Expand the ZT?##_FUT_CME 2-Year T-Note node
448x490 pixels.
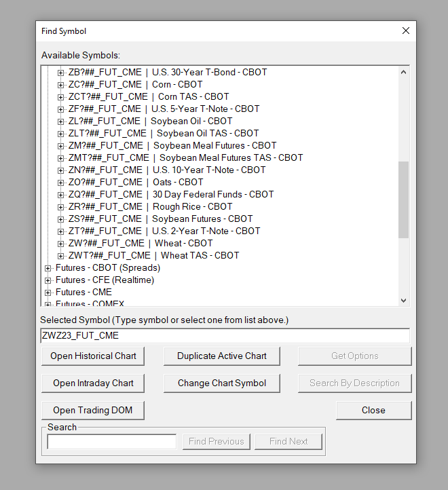(x=60, y=231)
